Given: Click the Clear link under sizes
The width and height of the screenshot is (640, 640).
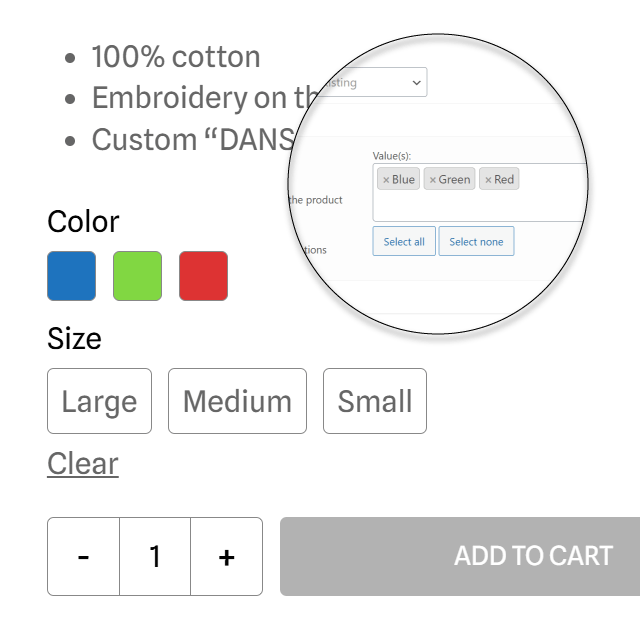Looking at the screenshot, I should point(83,464).
